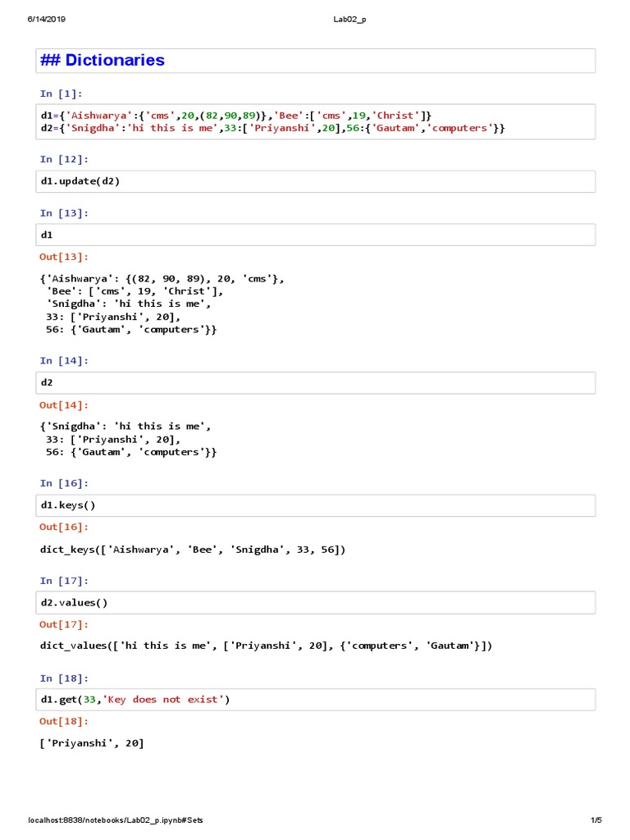Screen dimensions: 630x840
Task: Click the 6/14/2019 date in header
Action: (47, 20)
